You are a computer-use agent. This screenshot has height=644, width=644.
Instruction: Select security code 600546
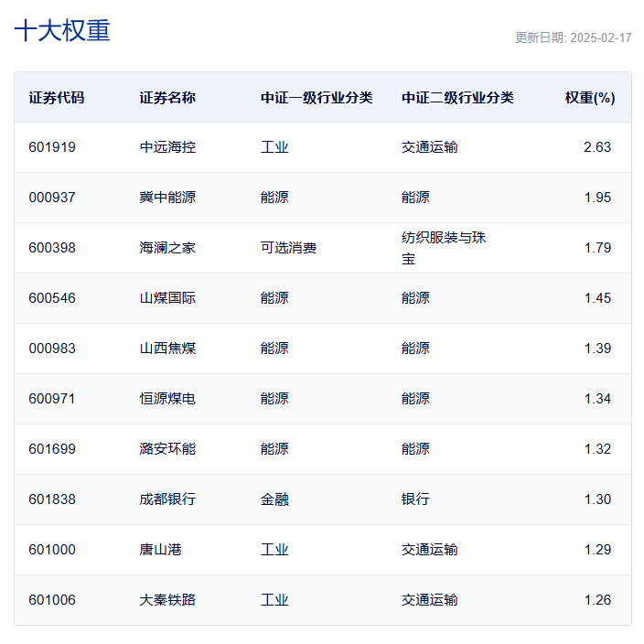(x=52, y=298)
